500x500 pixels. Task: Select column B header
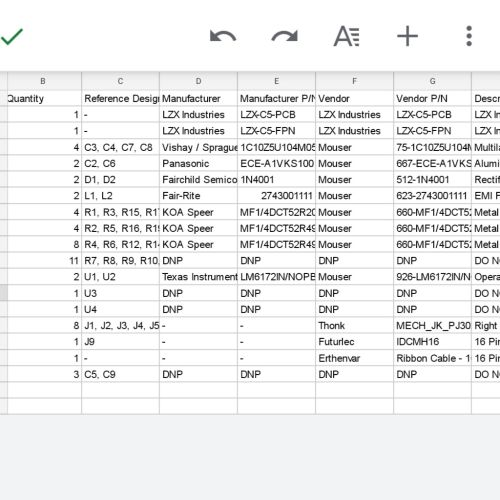[44, 81]
